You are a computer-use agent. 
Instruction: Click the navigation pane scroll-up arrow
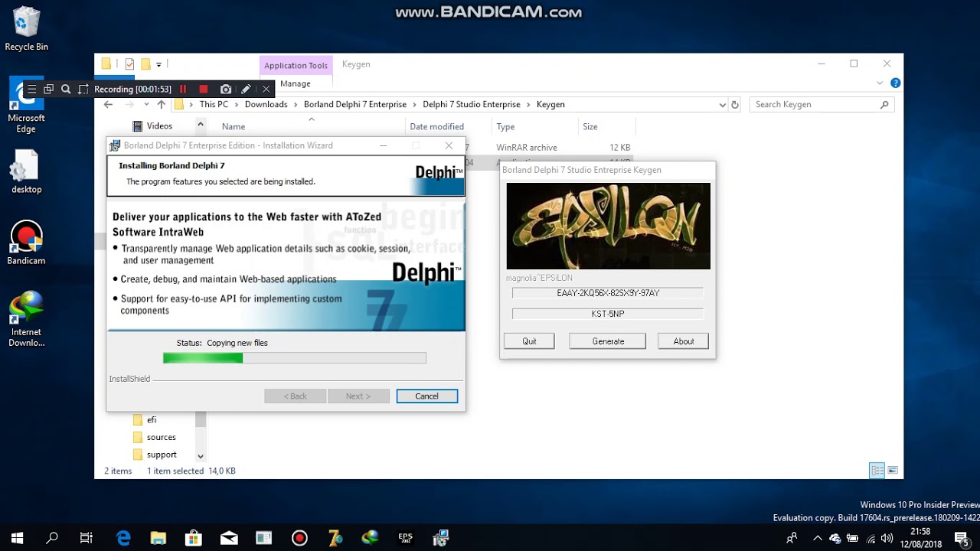[x=201, y=125]
